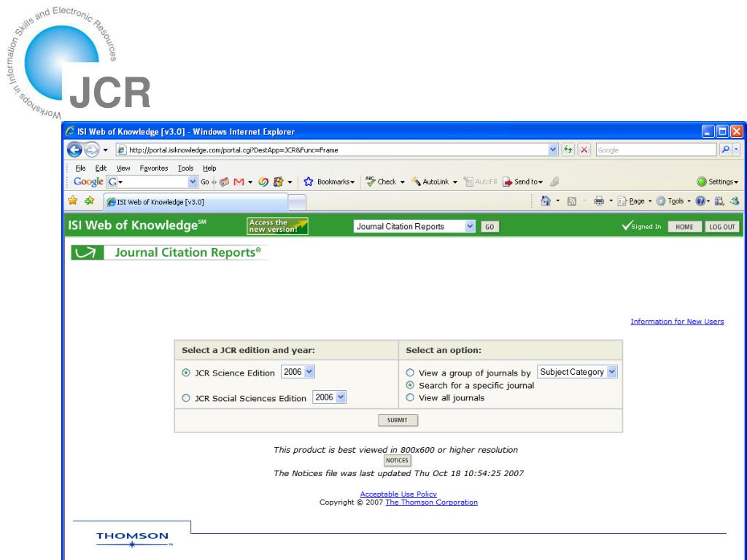747x560 pixels.
Task: Click the AutoFill toolbar icon
Action: [468, 182]
